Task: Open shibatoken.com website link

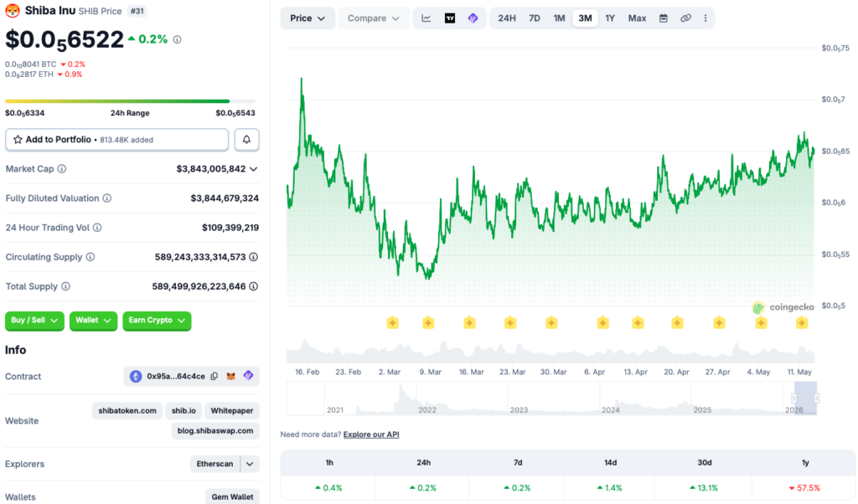Action: pyautogui.click(x=127, y=410)
